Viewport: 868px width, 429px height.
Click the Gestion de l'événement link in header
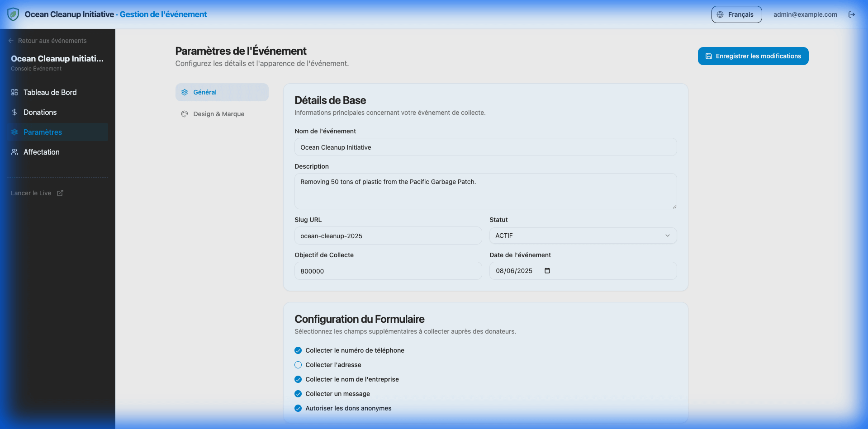coord(163,14)
